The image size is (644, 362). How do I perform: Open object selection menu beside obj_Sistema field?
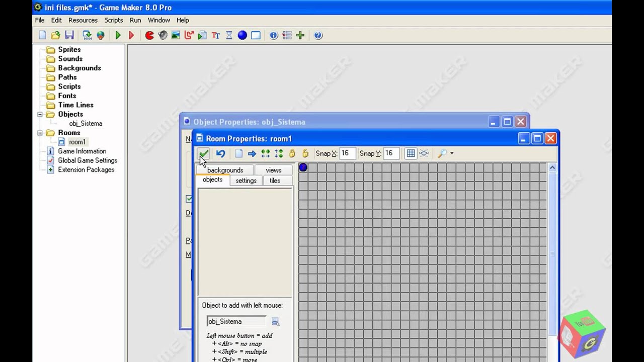tap(275, 322)
